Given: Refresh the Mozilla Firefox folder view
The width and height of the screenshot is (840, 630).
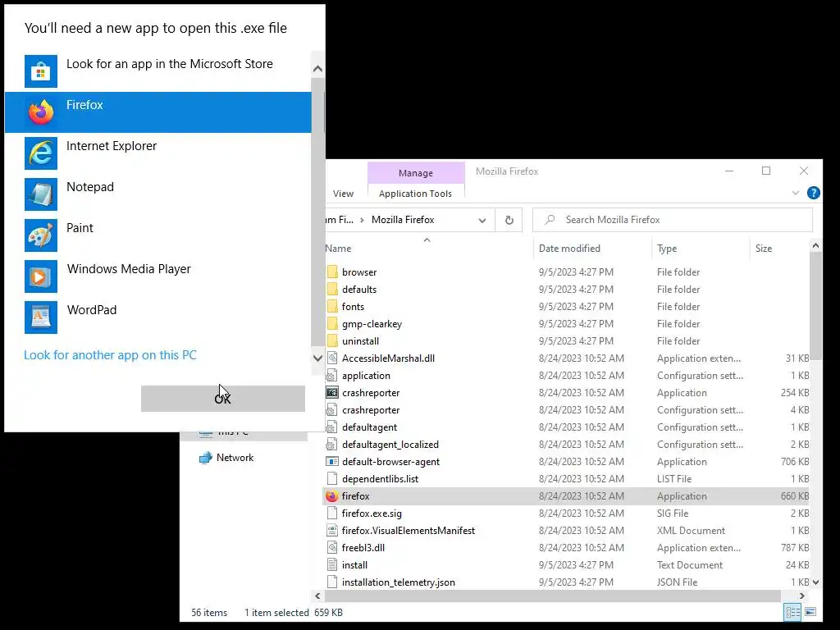Looking at the screenshot, I should click(509, 220).
